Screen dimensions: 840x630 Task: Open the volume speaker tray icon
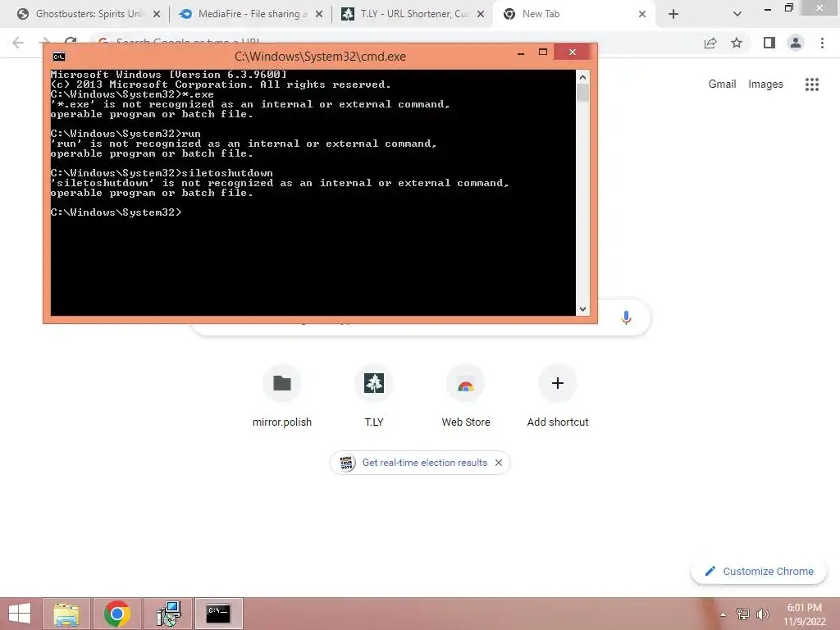point(762,614)
